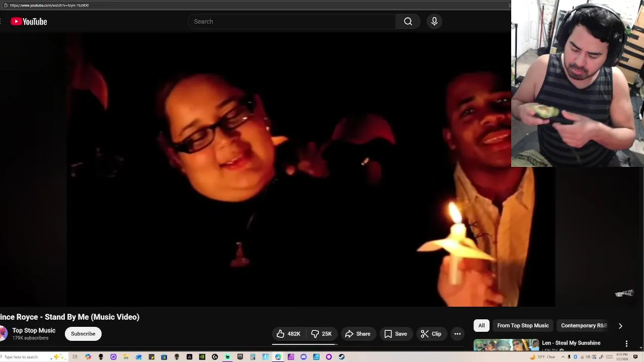This screenshot has height=362, width=644.
Task: Open Sticky Notes from the taskbar
Action: click(151, 357)
